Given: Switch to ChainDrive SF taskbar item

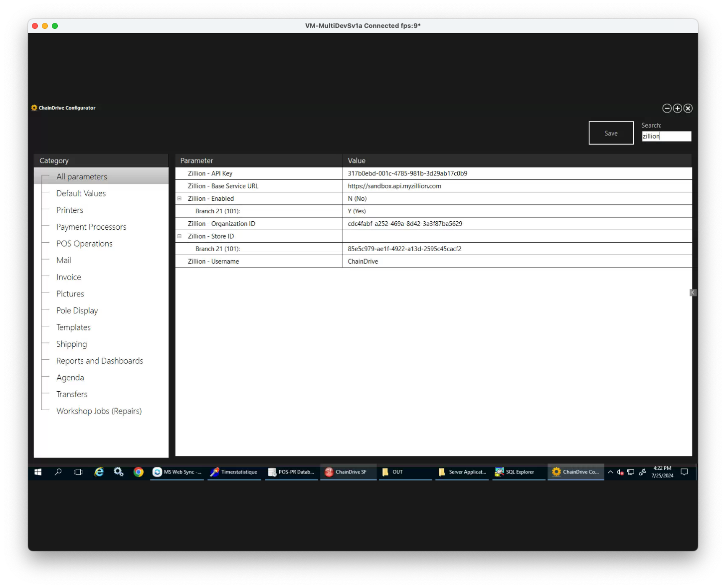Looking at the screenshot, I should point(348,472).
